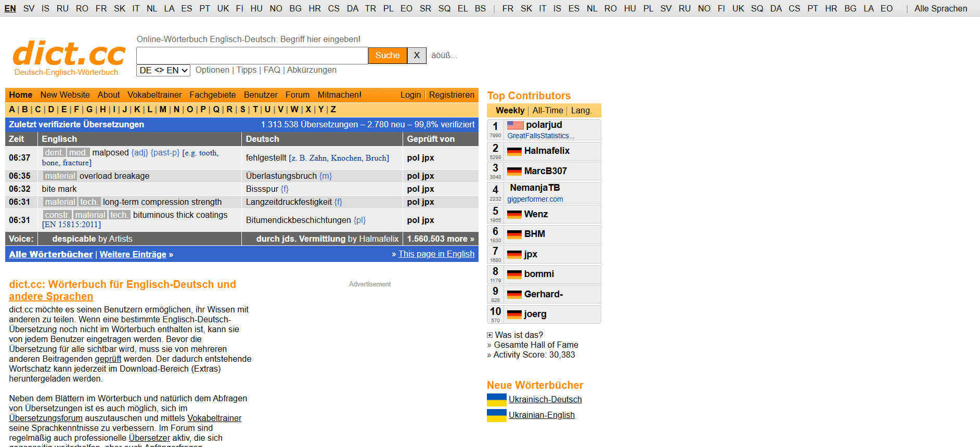
Task: Click the German flag beside bommi
Action: click(x=514, y=274)
